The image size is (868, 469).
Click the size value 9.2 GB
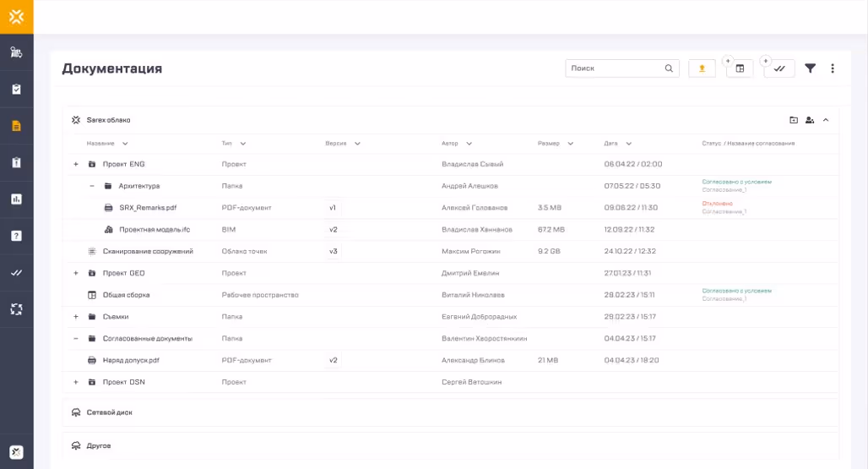click(549, 251)
